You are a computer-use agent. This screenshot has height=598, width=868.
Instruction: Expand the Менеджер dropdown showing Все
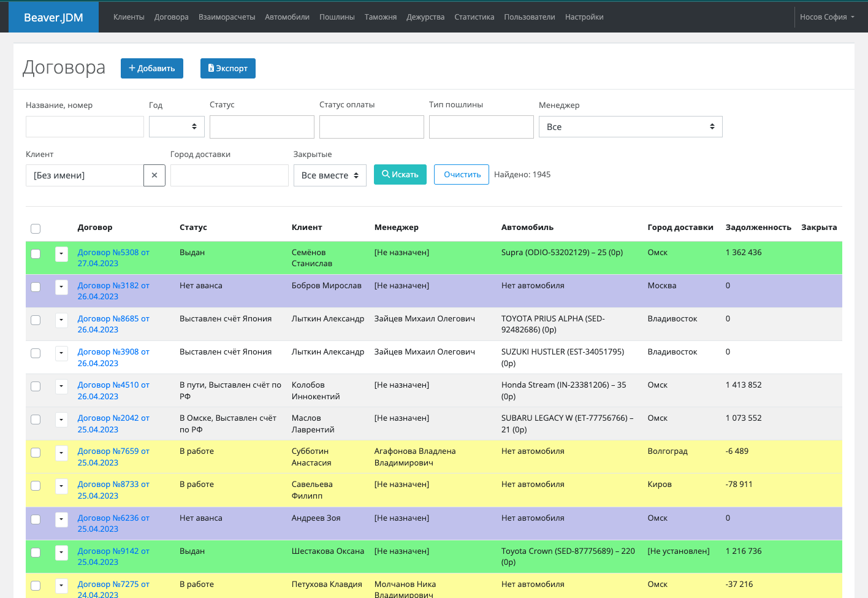click(x=630, y=127)
